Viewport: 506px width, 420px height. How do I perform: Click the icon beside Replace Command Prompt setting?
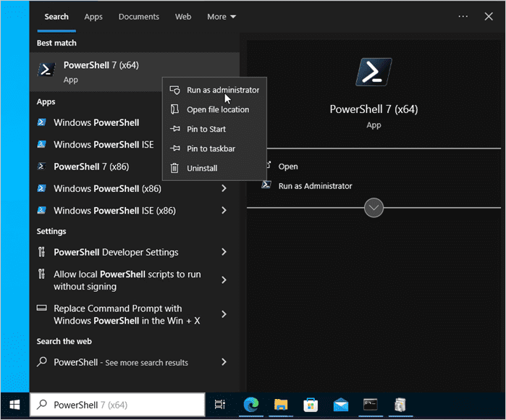(42, 308)
